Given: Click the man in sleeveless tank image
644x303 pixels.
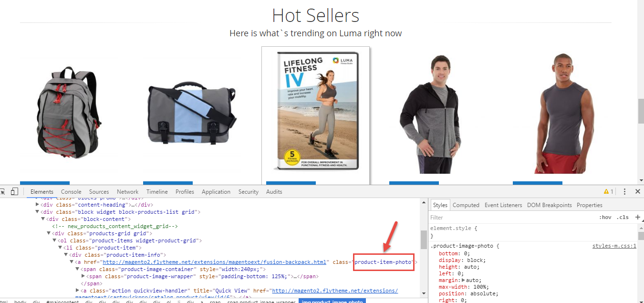Looking at the screenshot, I should pyautogui.click(x=563, y=114).
